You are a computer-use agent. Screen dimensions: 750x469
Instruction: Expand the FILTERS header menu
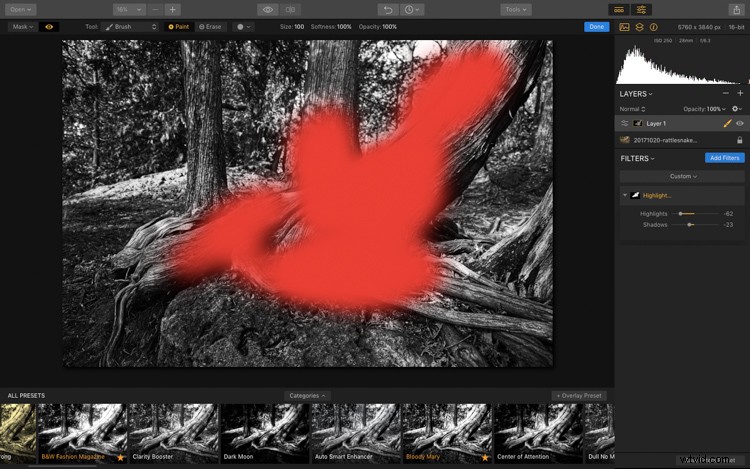point(637,158)
